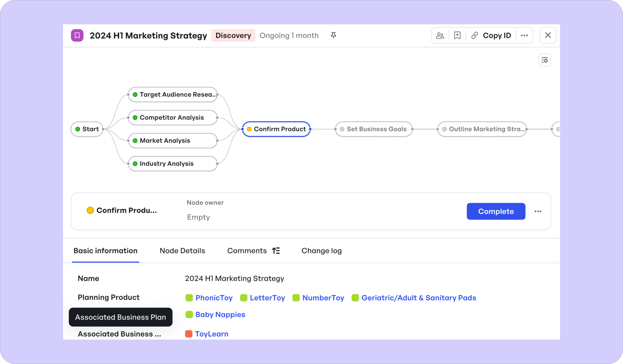The image size is (623, 364).
Task: Click the truncated Associated Business field label
Action: [119, 334]
